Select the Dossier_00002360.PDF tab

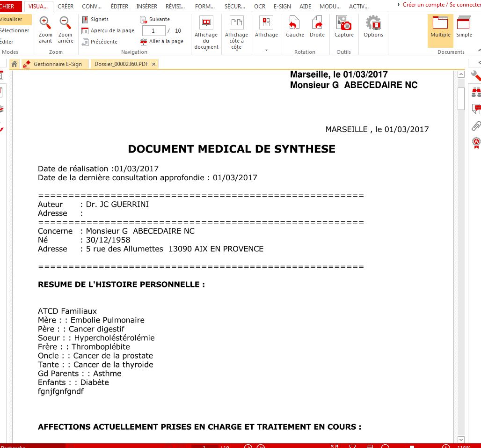pyautogui.click(x=121, y=64)
